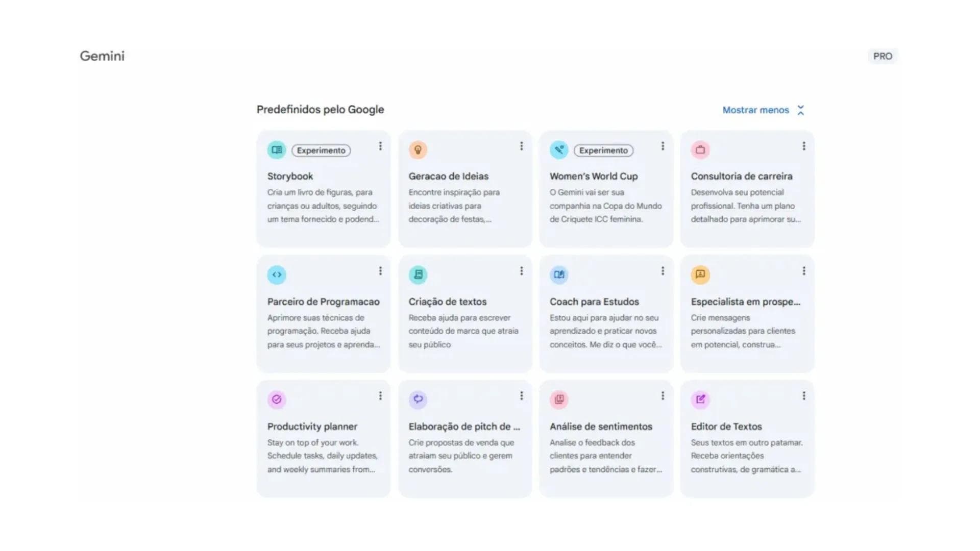Select the code brackets icon for Parceiro de Programacao
Image resolution: width=980 pixels, height=551 pixels.
coord(276,274)
